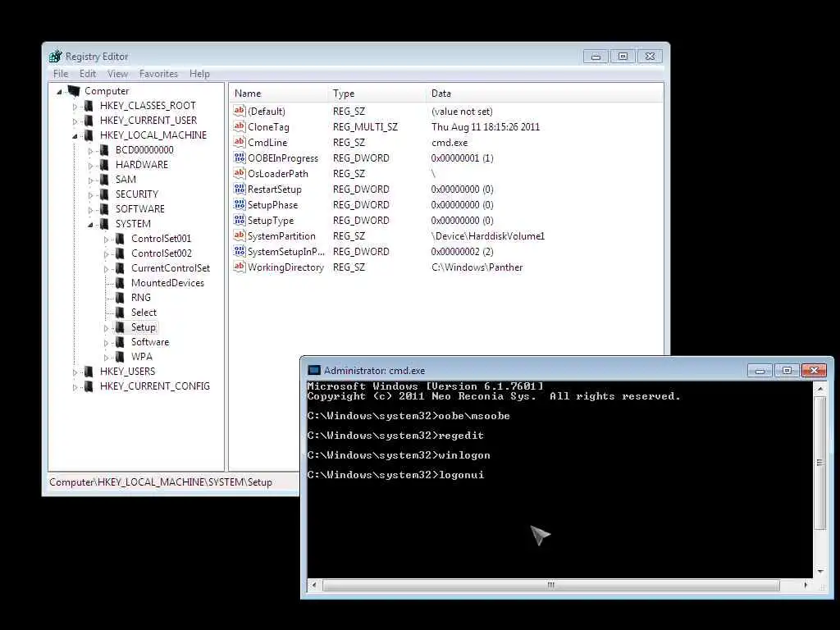Click the string icon beside OsLoaderPath

(240, 173)
